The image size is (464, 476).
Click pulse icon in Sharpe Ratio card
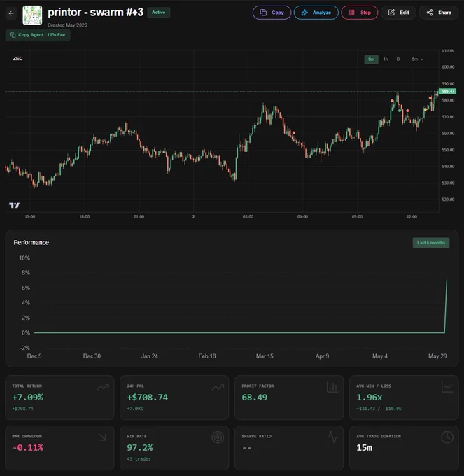point(332,437)
